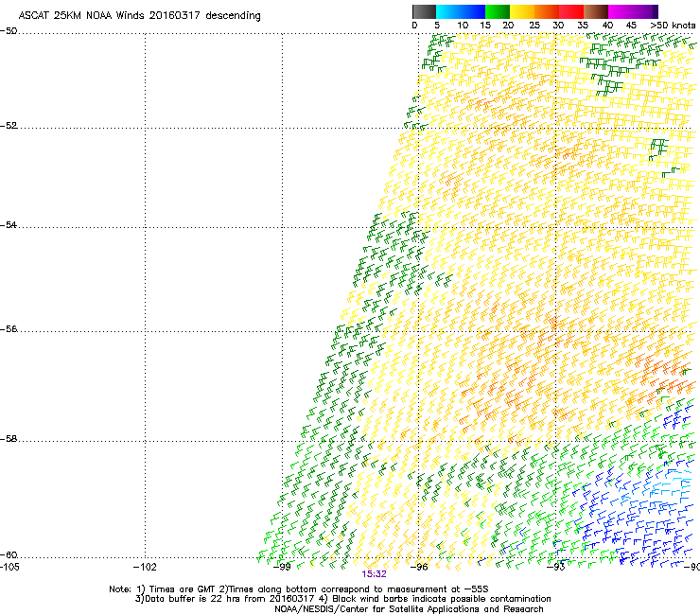Viewport: 700px width, 615px height.
Task: Click the brown 35-40 knots color swatch
Action: point(596,11)
